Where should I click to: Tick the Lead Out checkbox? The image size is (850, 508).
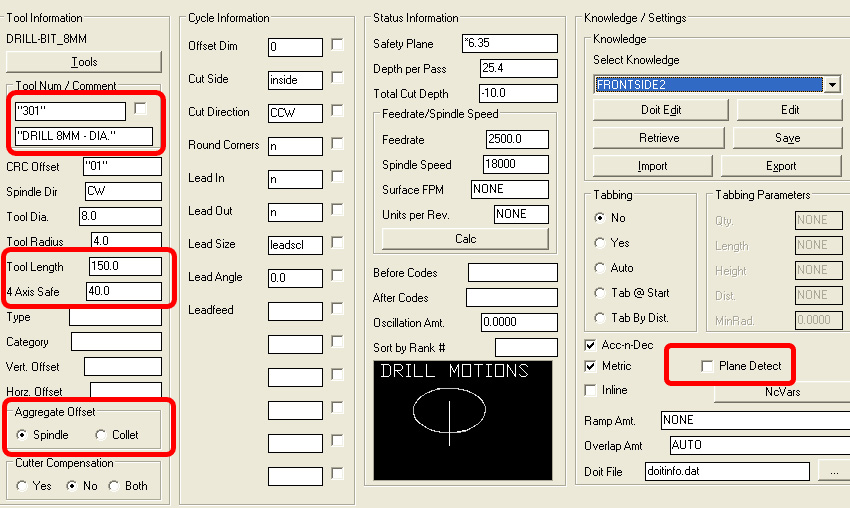point(337,209)
